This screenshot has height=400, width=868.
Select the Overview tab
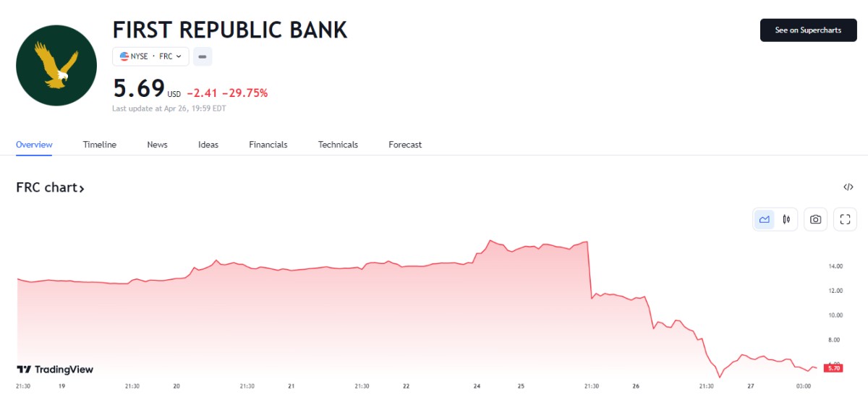(x=34, y=145)
